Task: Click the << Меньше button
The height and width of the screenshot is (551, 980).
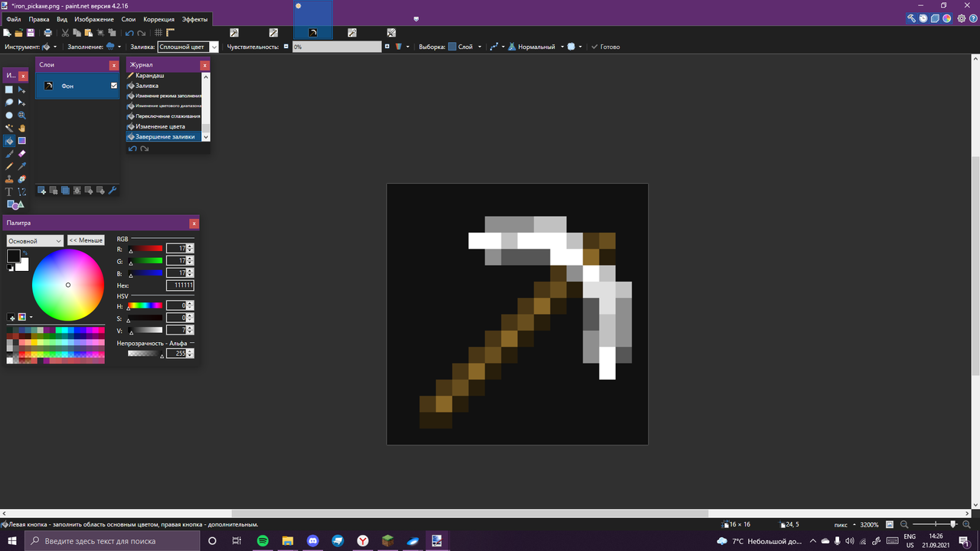Action: (86, 240)
